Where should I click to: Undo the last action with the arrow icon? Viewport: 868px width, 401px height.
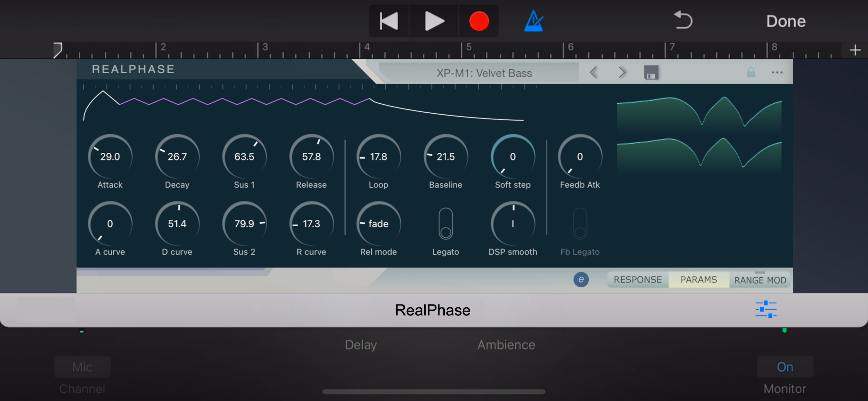683,20
